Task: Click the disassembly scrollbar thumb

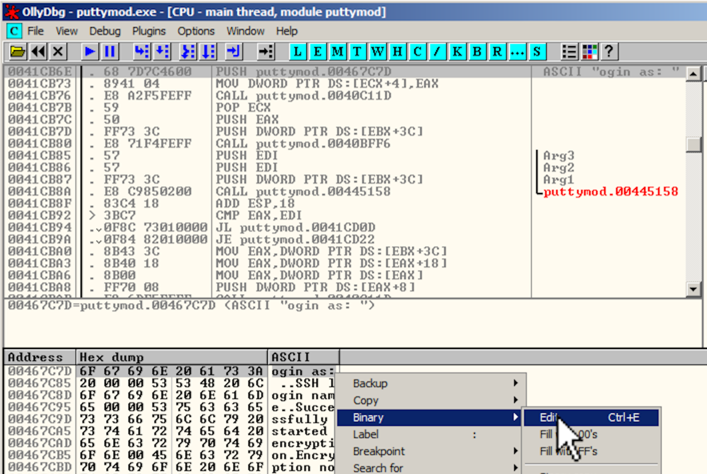Action: [693, 145]
